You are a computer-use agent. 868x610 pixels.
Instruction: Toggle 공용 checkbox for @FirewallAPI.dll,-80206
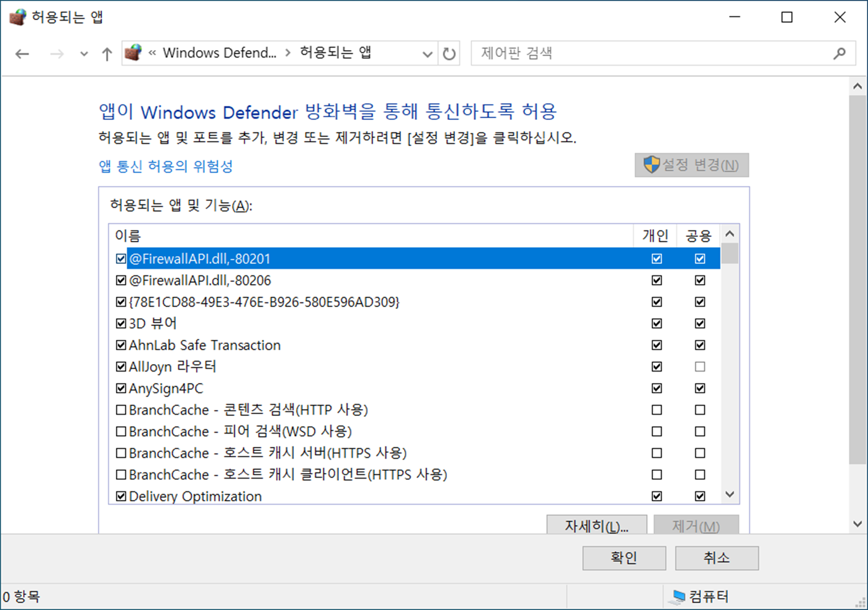[700, 281]
